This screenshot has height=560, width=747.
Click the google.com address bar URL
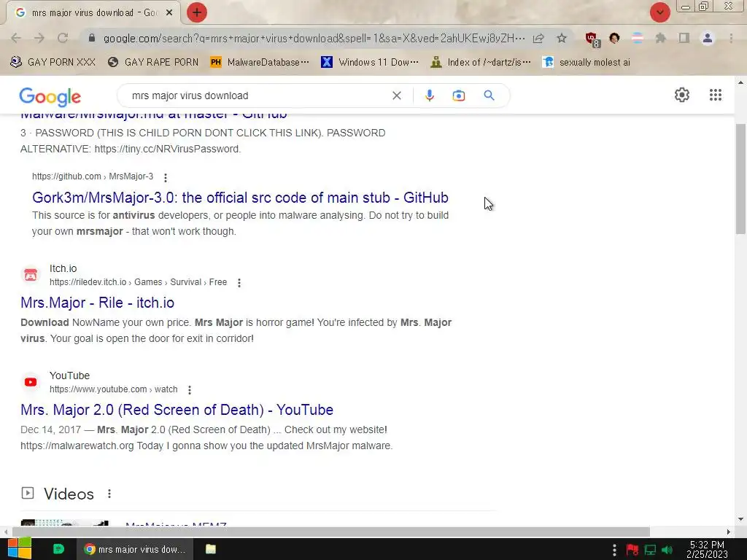pos(314,38)
